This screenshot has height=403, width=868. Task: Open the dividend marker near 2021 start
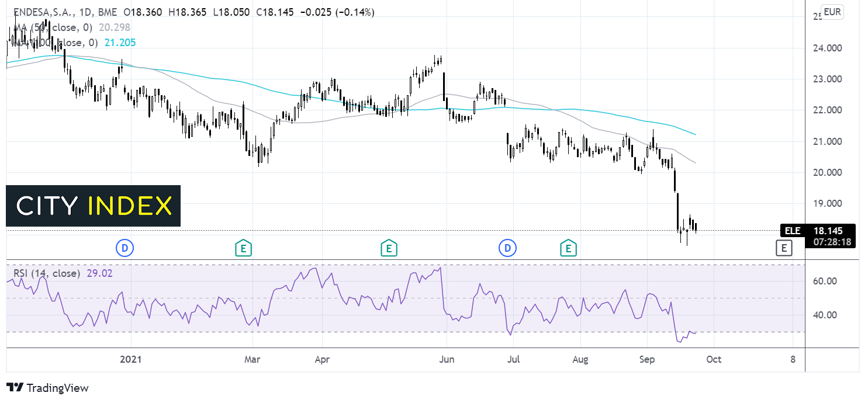[125, 248]
